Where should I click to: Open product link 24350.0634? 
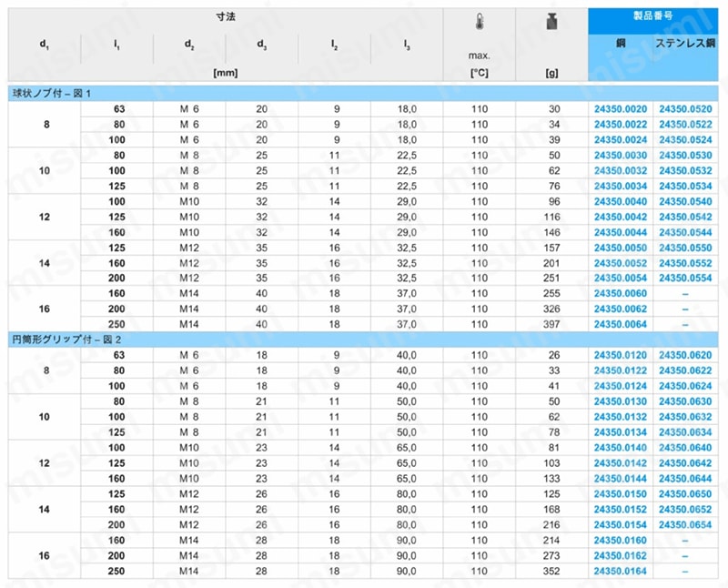point(685,432)
